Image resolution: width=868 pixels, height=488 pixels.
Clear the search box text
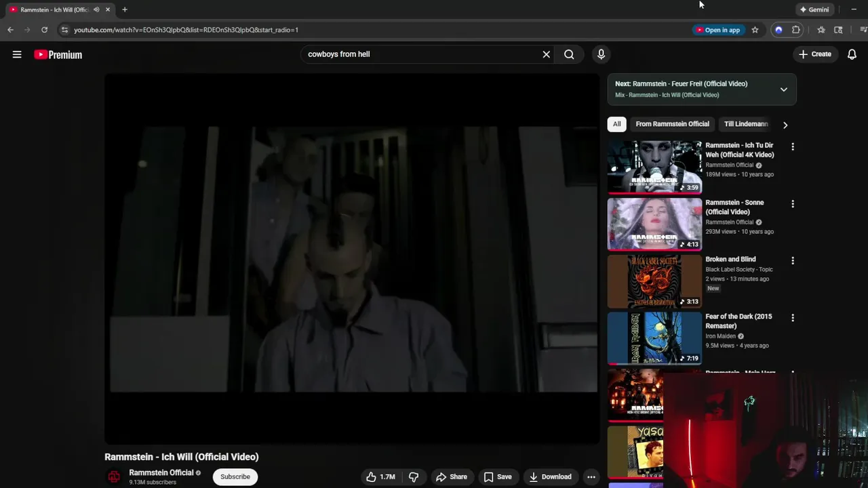[x=546, y=54]
